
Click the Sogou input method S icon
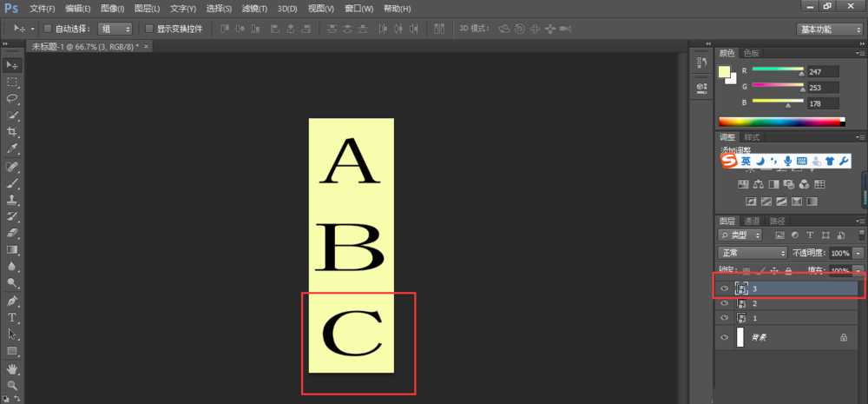pyautogui.click(x=727, y=162)
